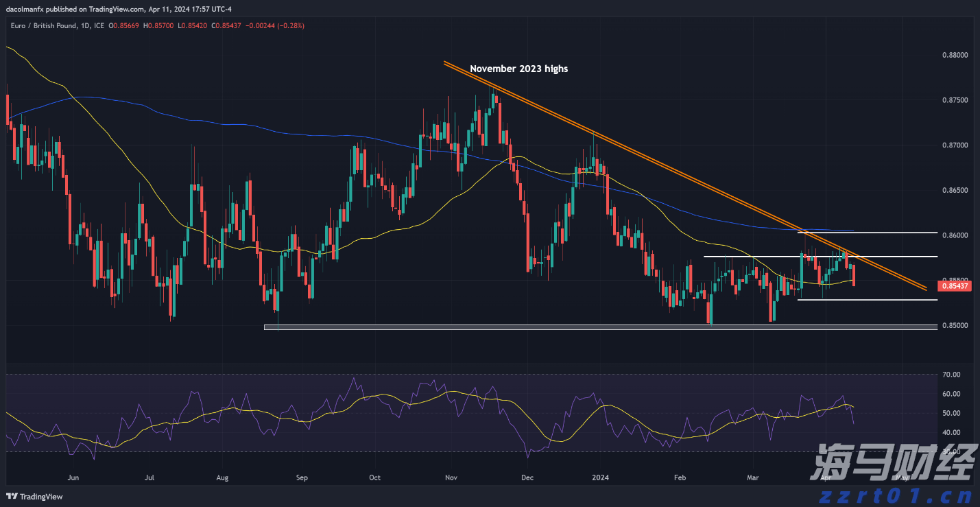
Task: Click the 0.85000 price axis label
Action: (x=954, y=325)
